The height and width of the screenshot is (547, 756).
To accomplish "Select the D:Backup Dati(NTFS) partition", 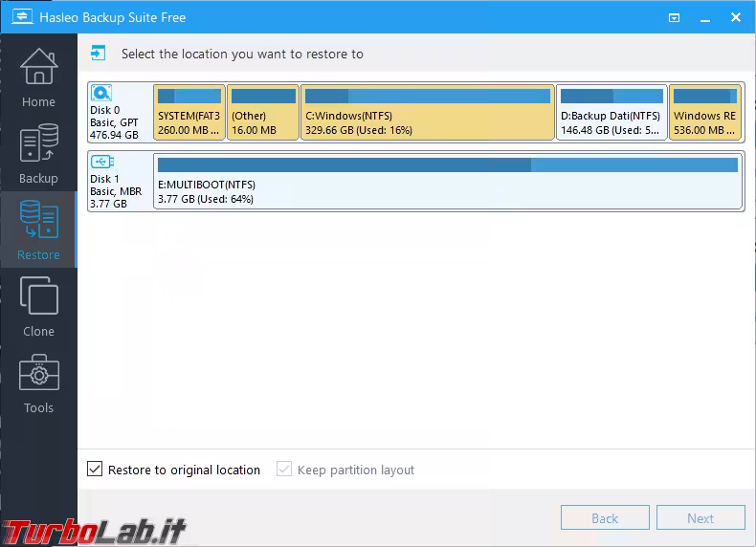I will point(611,113).
